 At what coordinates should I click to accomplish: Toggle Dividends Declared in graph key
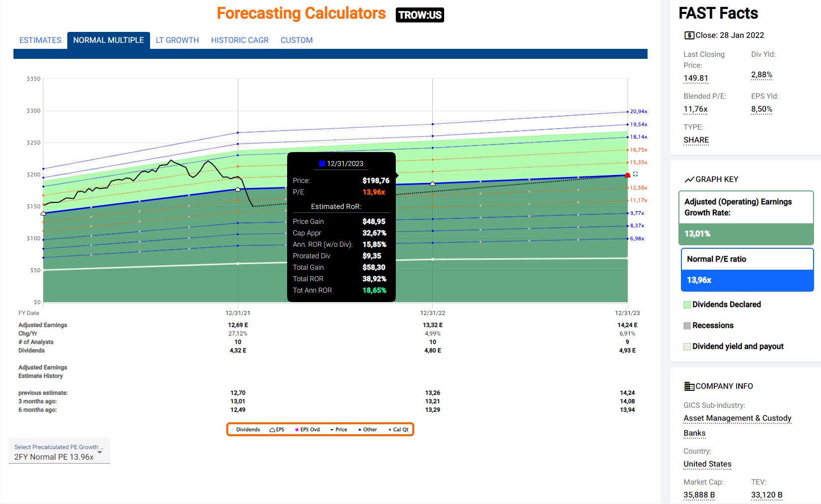pyautogui.click(x=687, y=305)
